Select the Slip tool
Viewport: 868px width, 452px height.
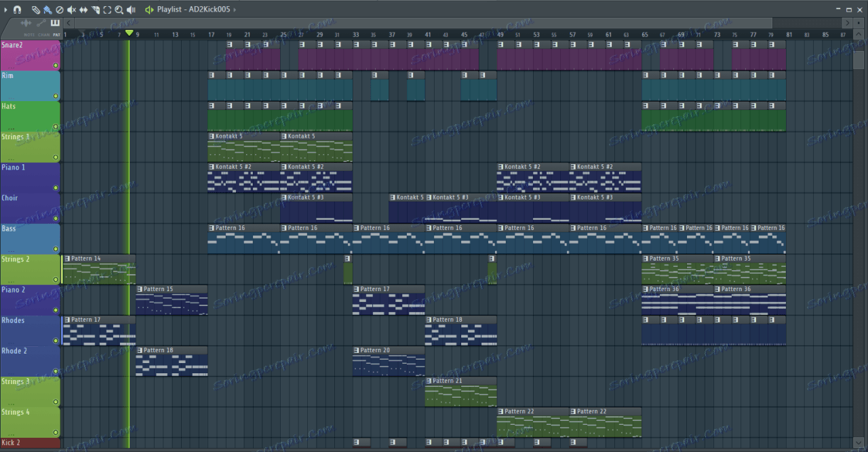pos(83,10)
